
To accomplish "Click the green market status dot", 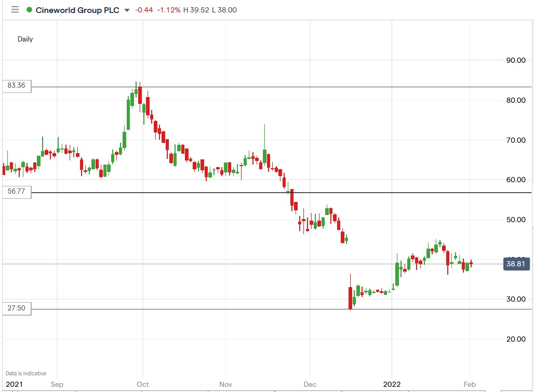I will [x=29, y=10].
